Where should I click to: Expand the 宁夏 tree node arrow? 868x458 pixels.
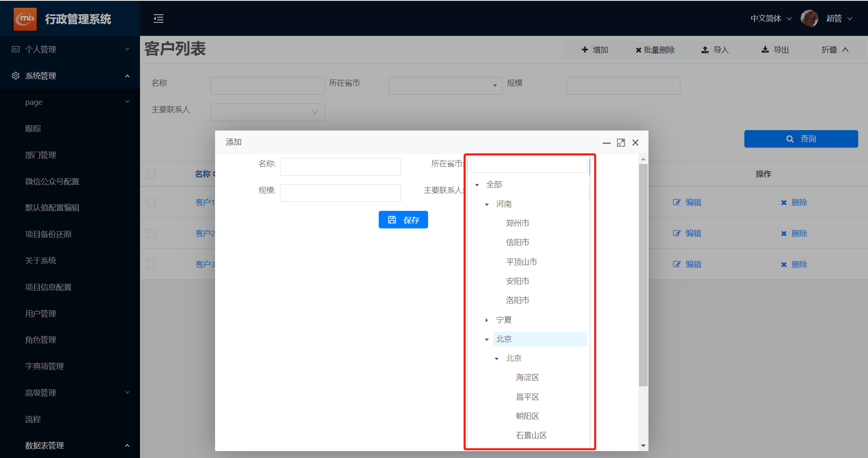coord(487,320)
